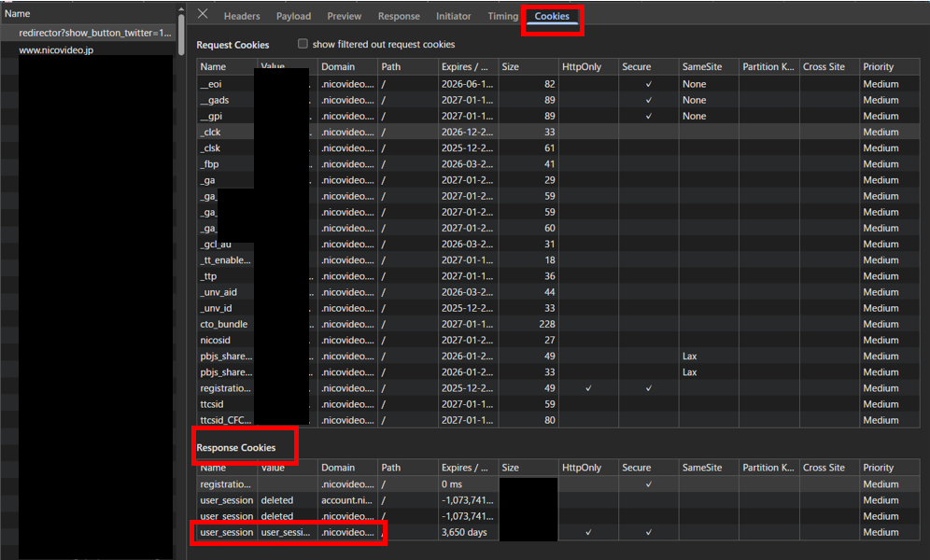Open the Timing tab
930x560 pixels.
502,16
